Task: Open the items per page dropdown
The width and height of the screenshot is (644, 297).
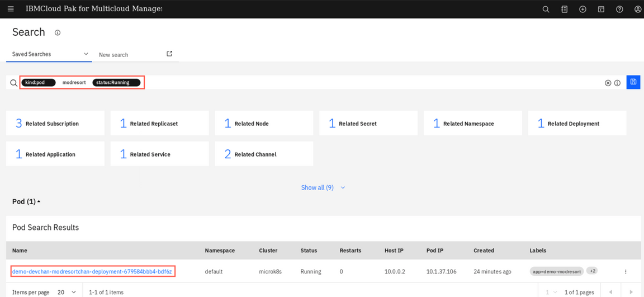Action: pos(67,292)
